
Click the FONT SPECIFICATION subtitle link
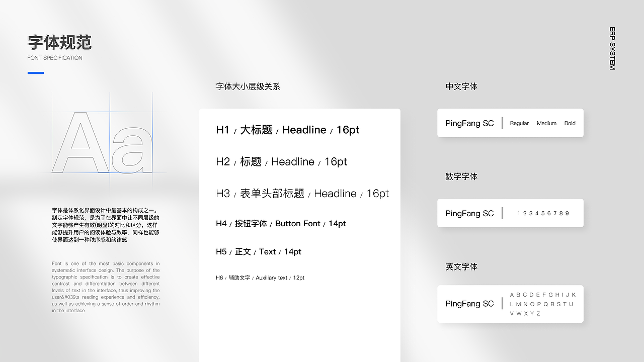point(55,58)
